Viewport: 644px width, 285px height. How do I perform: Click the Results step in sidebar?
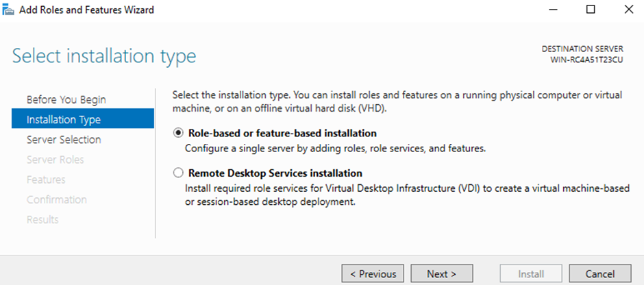(42, 219)
